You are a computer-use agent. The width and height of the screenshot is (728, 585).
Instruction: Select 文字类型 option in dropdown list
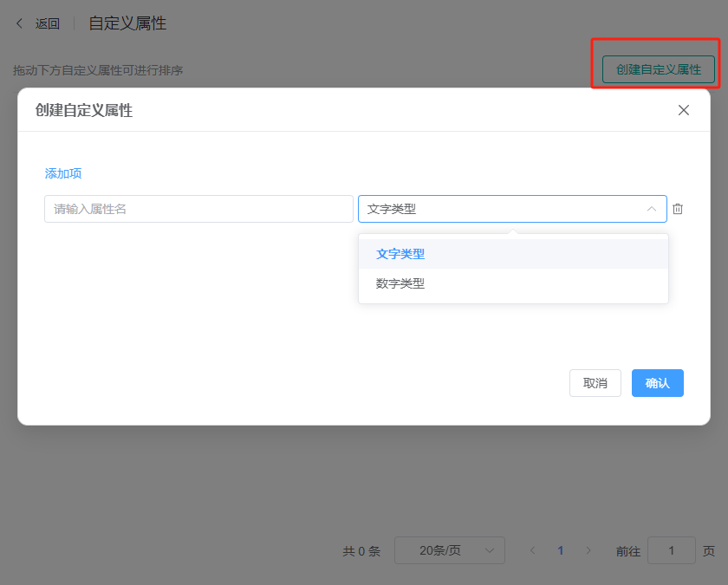[400, 254]
